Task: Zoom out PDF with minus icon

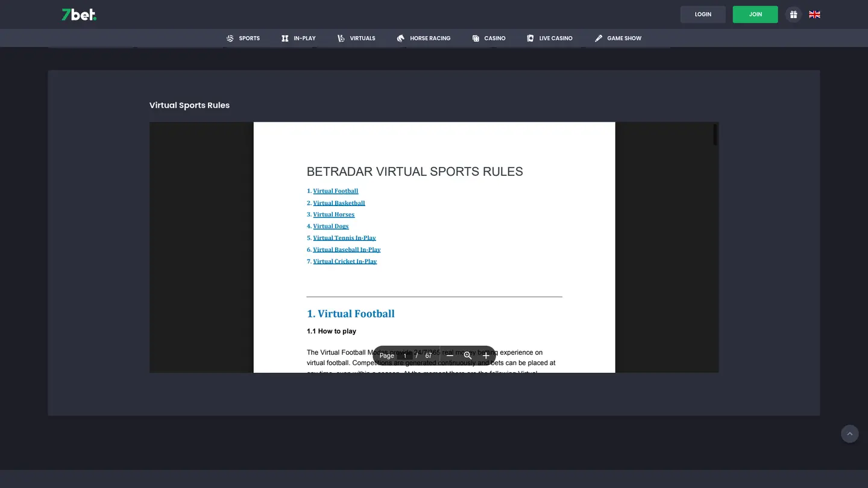Action: coord(450,355)
